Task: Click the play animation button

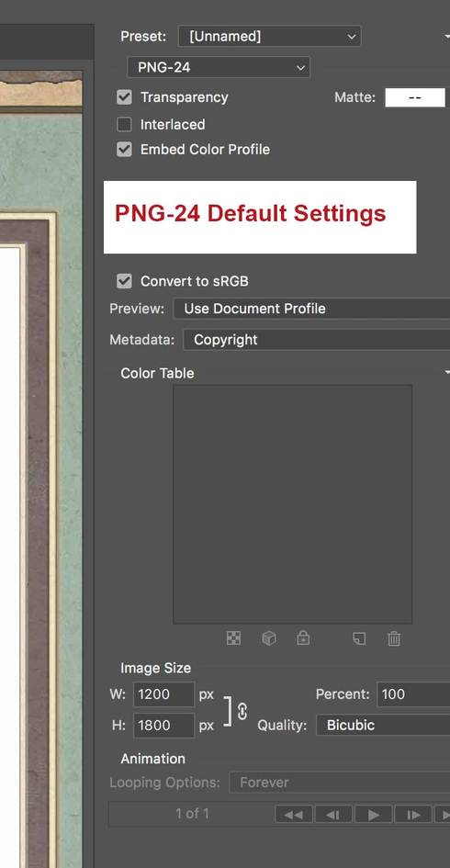Action: coord(374,815)
